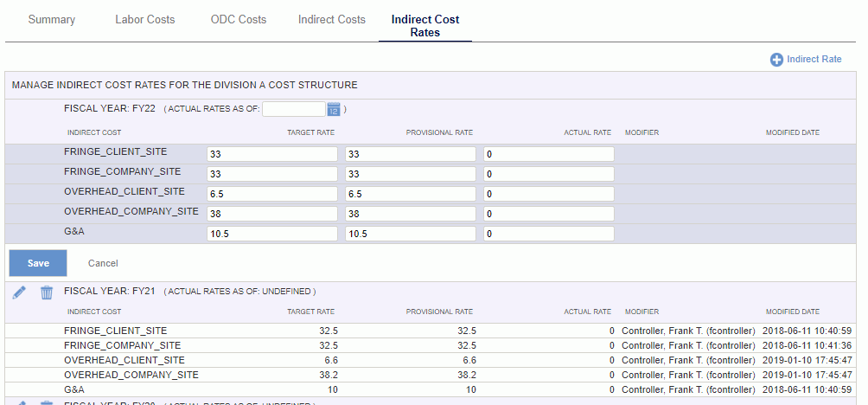Edit FY22 FRINGE_CLIENT_SITE provisional rate field
Image resolution: width=868 pixels, height=405 pixels.
pyautogui.click(x=410, y=154)
